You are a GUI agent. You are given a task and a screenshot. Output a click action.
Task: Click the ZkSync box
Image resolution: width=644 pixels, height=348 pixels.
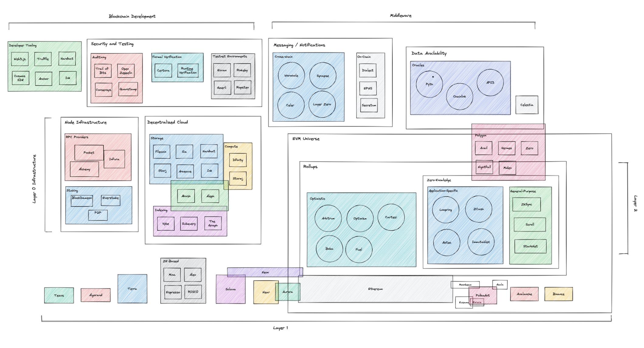point(526,205)
